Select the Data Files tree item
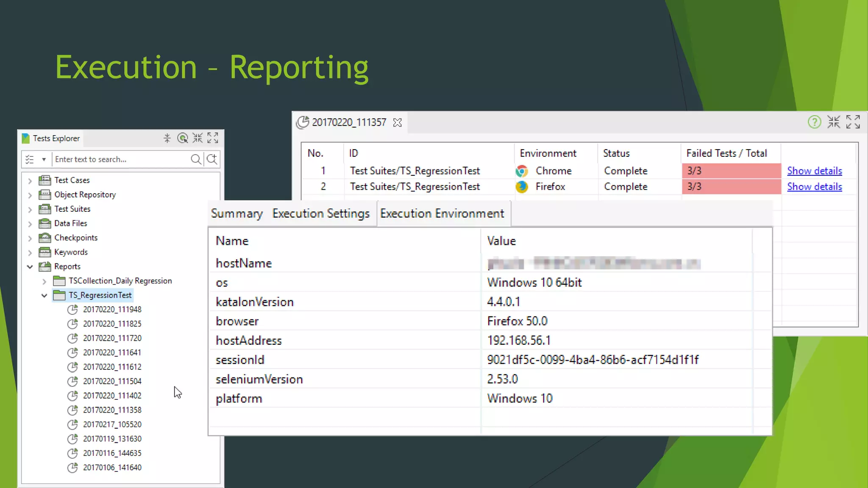The image size is (868, 488). coord(70,223)
